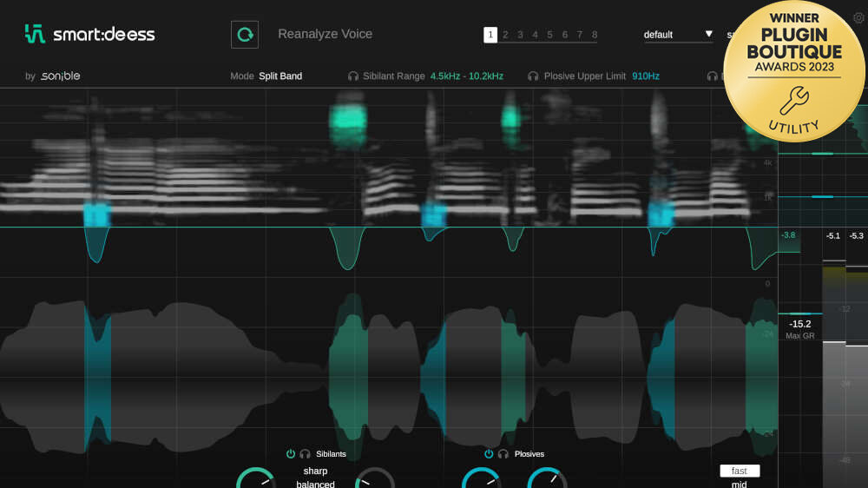
Task: Open the Mode Split Band selector
Action: click(x=266, y=76)
